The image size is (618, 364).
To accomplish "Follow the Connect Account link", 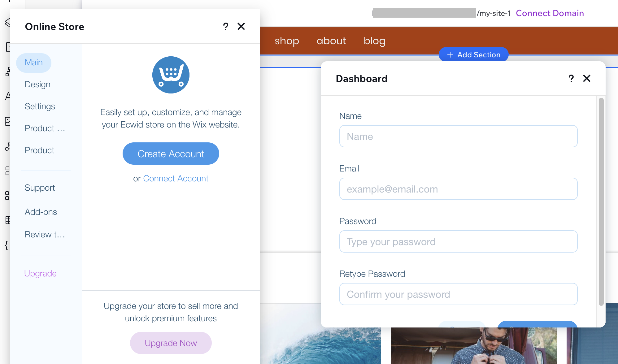I will pos(176,179).
